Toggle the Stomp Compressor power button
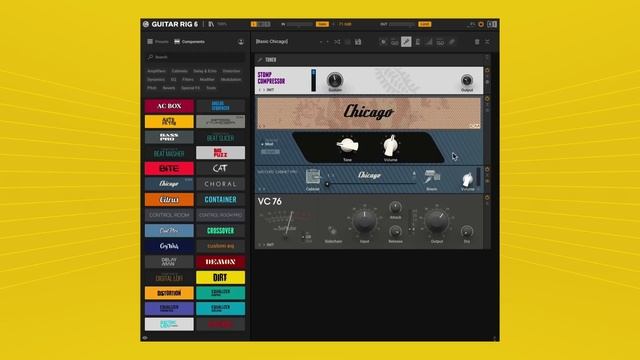640x360 pixels. [487, 71]
